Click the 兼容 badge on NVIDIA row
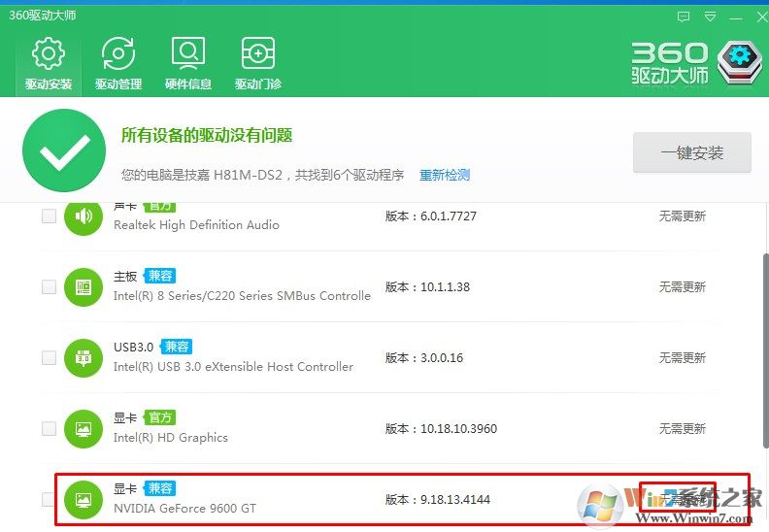The image size is (769, 532). click(160, 488)
